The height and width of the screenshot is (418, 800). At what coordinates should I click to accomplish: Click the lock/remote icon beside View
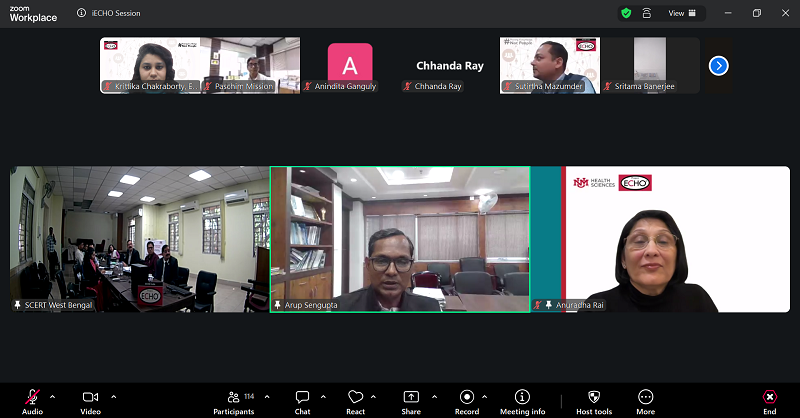[646, 13]
